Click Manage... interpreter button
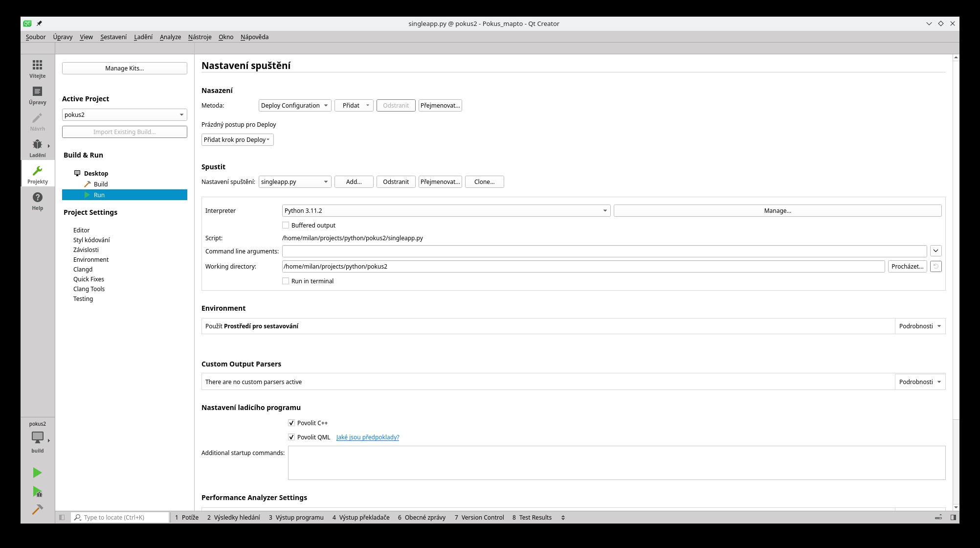This screenshot has width=980, height=548. [778, 210]
